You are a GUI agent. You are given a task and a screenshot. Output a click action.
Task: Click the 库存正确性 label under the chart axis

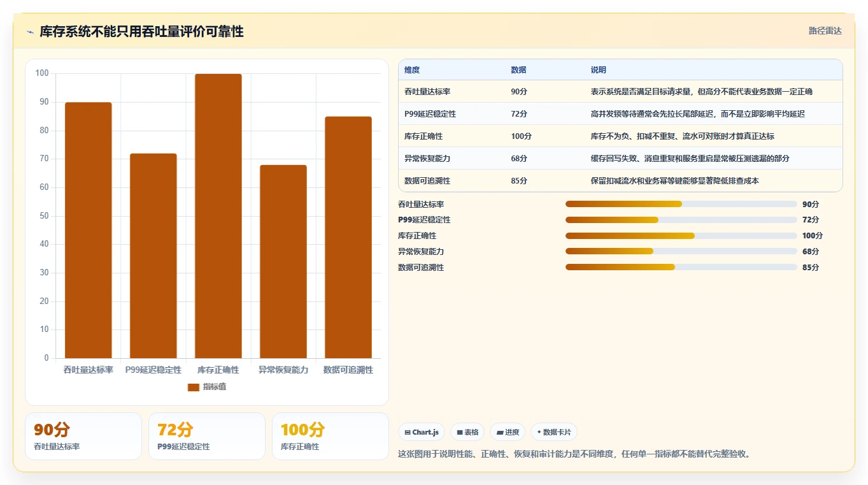pos(218,370)
